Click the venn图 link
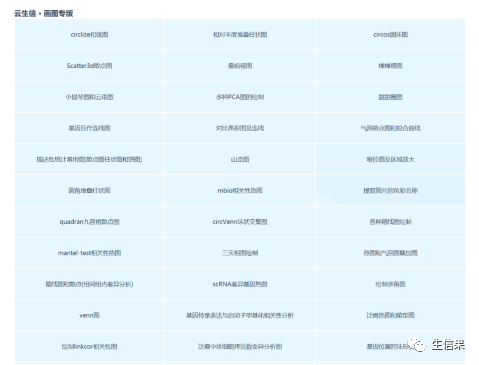This screenshot has width=479, height=365. 89,315
